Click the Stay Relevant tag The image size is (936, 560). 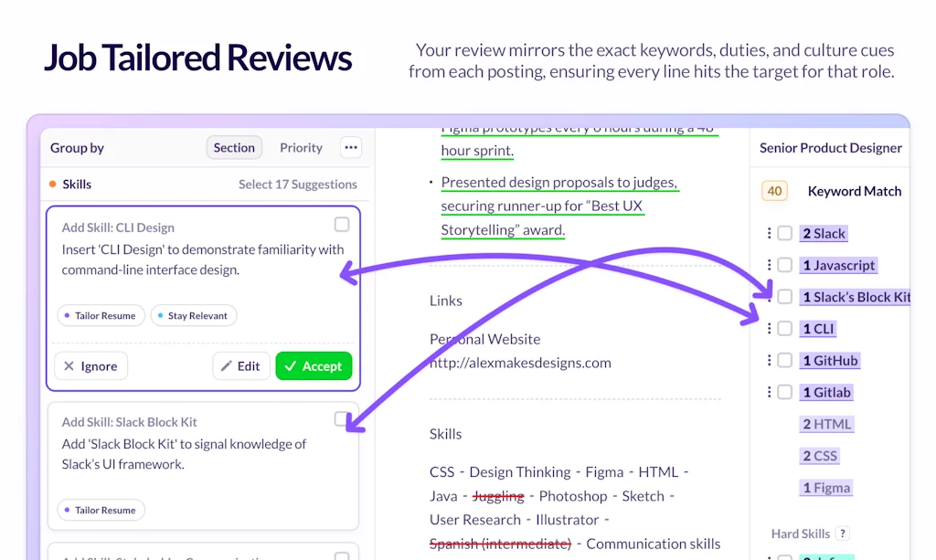pyautogui.click(x=193, y=316)
